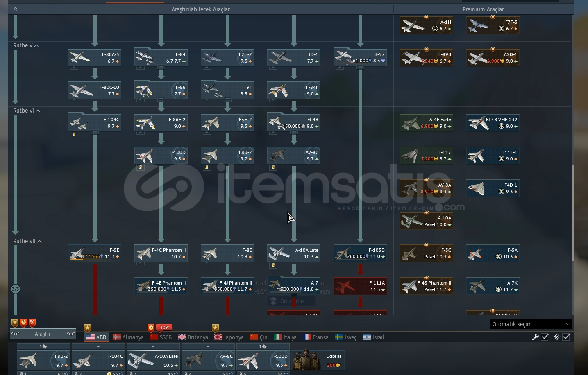This screenshot has height=375, width=588.
Task: Open the İsrail nation tab
Action: coord(374,337)
